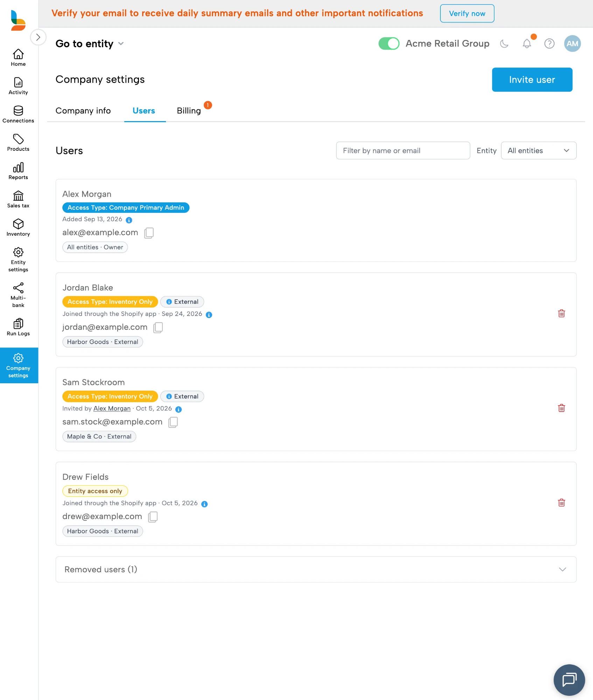593x700 pixels.
Task: Open the help question mark
Action: click(549, 44)
